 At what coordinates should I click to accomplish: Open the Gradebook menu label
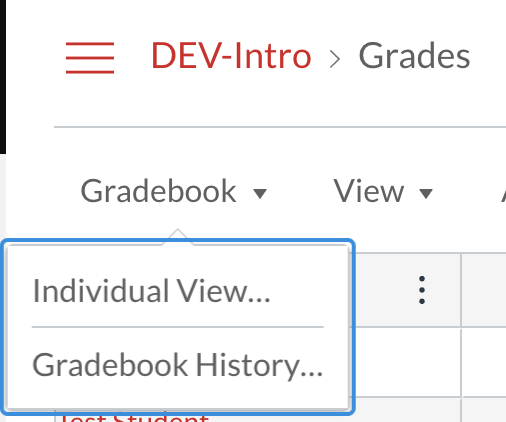point(159,191)
